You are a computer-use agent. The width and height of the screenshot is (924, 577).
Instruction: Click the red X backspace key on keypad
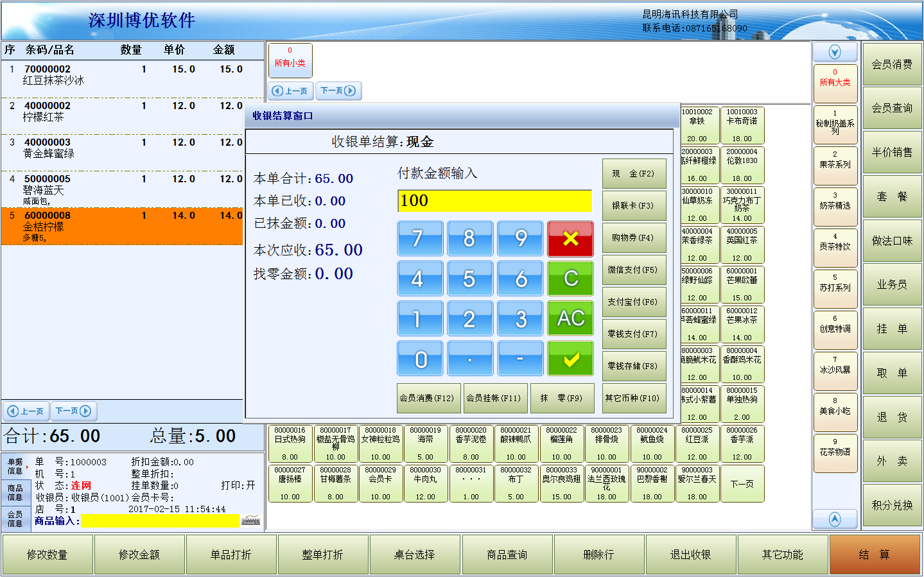tap(570, 239)
